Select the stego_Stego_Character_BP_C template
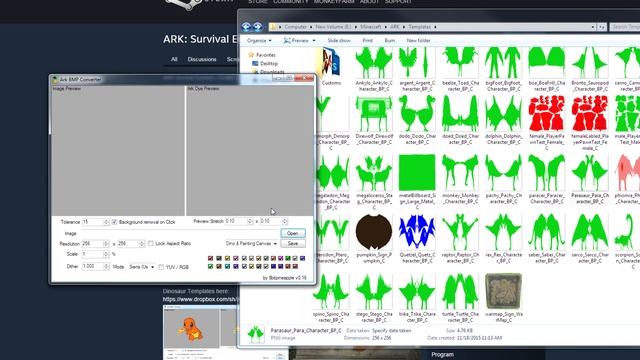The width and height of the screenshot is (640, 360). [x=374, y=298]
